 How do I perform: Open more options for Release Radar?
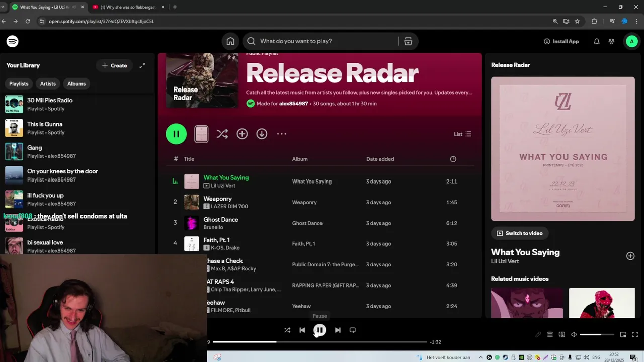click(282, 134)
